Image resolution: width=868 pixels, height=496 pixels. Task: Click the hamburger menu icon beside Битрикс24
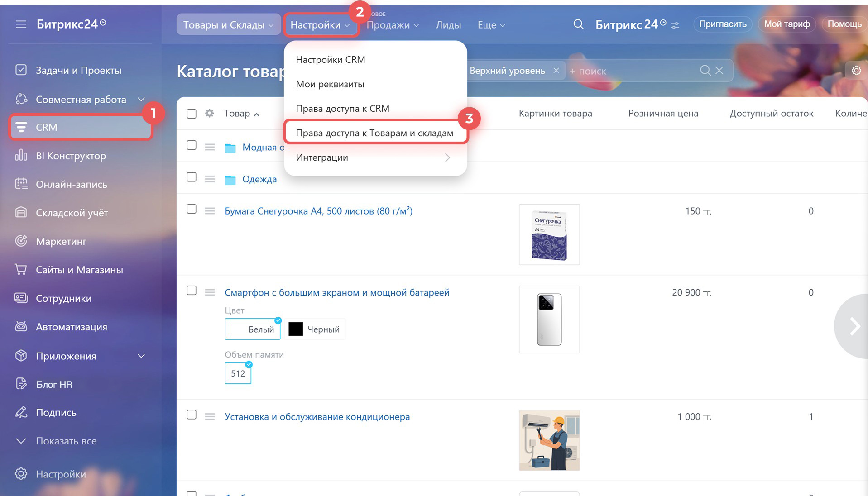[21, 24]
